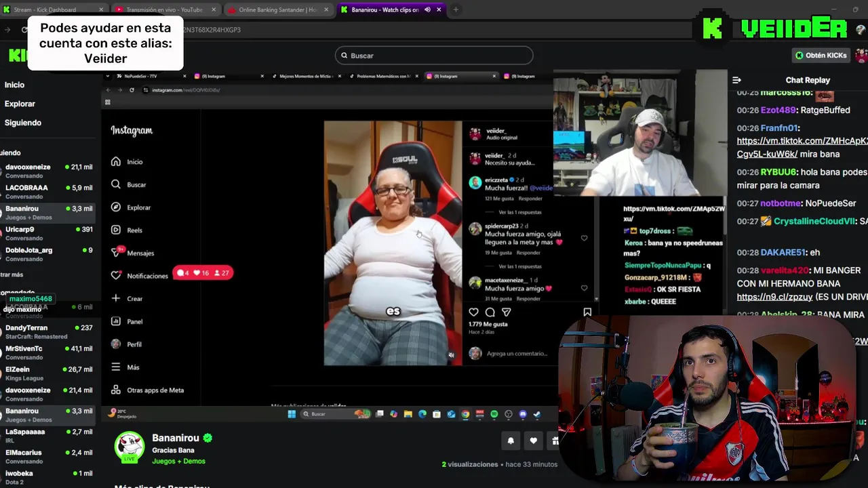Follow Bananirou with the heart button
The height and width of the screenshot is (488, 868).
[533, 441]
